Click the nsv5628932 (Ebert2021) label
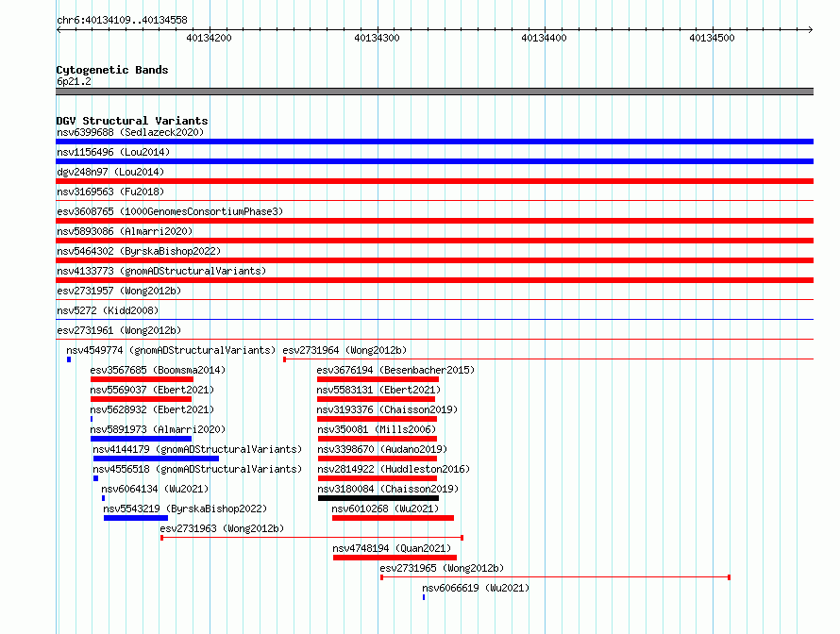840x634 pixels. coord(152,409)
